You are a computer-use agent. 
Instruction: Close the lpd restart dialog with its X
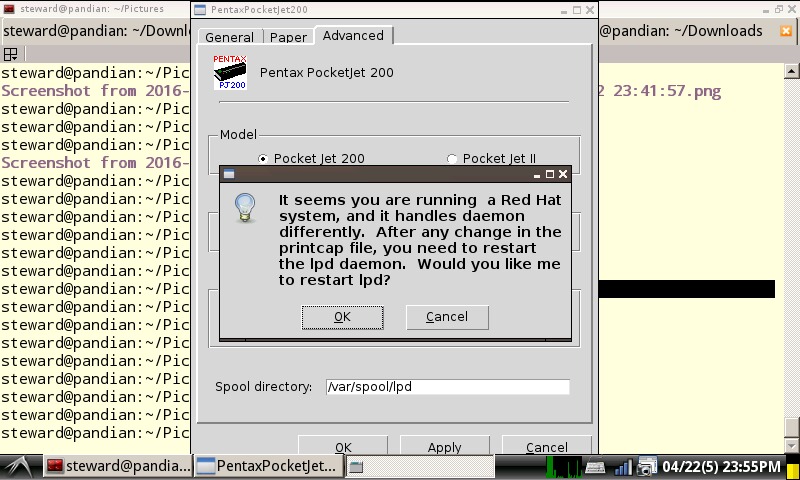click(563, 174)
